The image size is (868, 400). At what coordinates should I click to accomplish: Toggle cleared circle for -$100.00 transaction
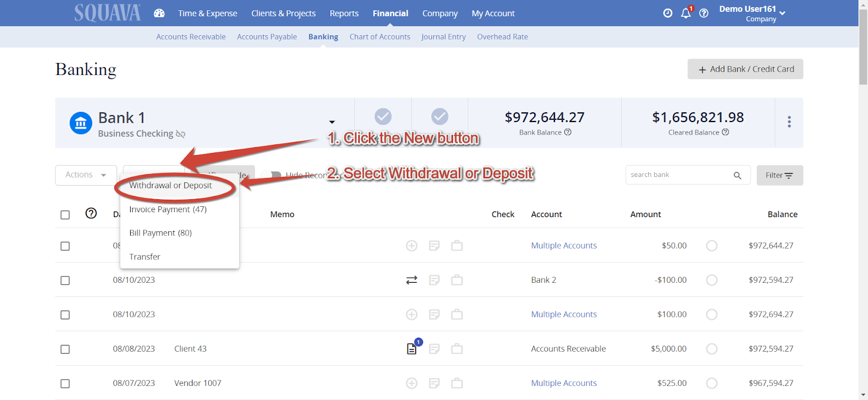[712, 280]
